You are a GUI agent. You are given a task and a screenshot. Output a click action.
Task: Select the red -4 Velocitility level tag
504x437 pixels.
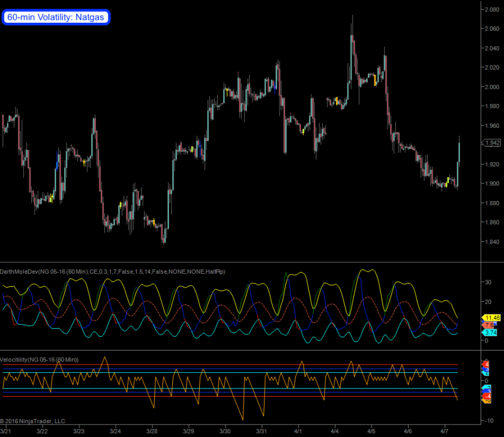click(487, 396)
